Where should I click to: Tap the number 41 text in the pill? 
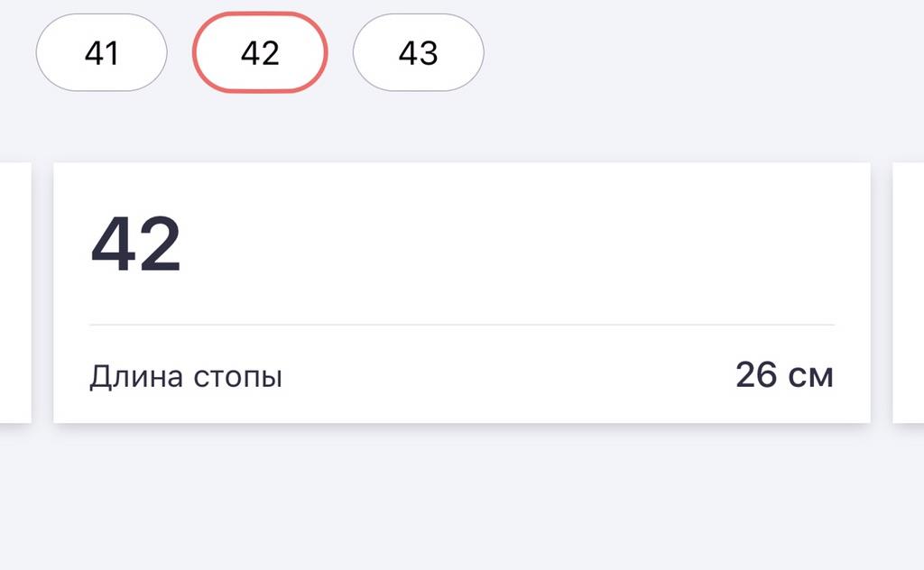coord(101,53)
